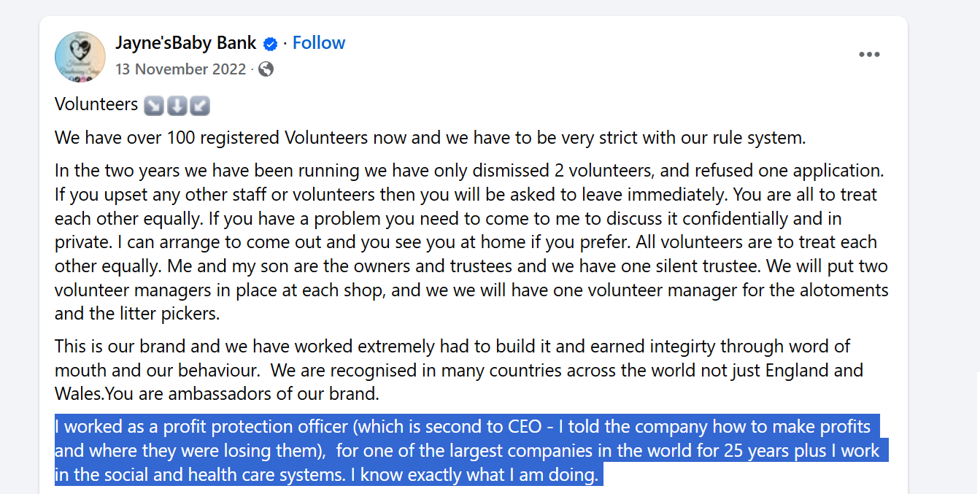Click the line "We have over 100 registered Volunteers"
The width and height of the screenshot is (980, 494).
pyautogui.click(x=234, y=137)
